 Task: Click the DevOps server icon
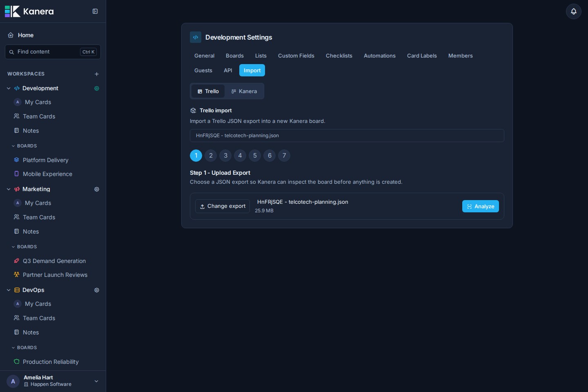pos(17,290)
